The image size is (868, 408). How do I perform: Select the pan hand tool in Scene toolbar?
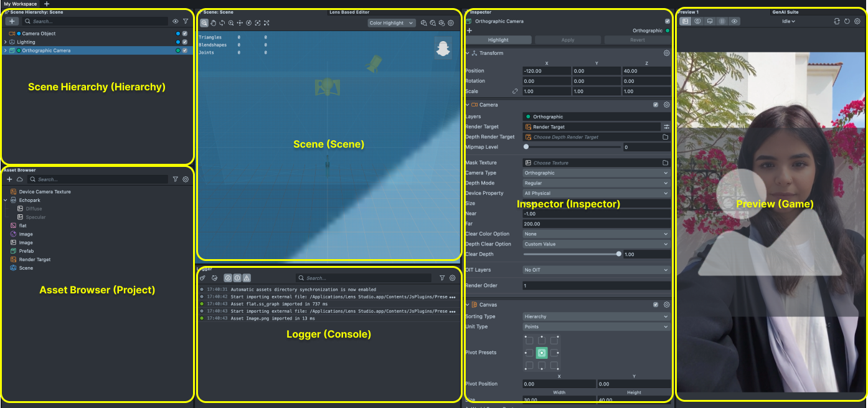(213, 23)
